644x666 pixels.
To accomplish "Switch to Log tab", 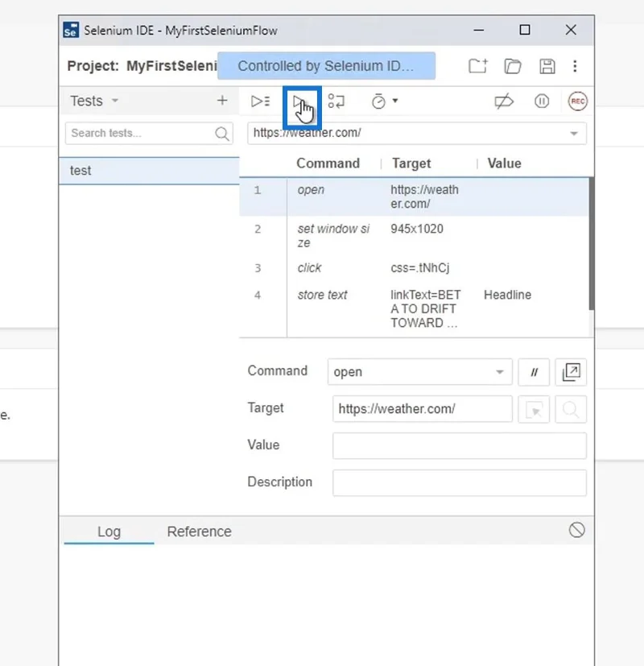I will [x=109, y=532].
